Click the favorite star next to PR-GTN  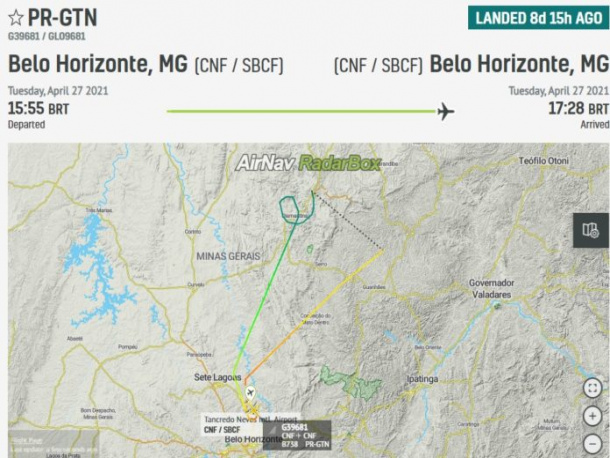[16, 18]
